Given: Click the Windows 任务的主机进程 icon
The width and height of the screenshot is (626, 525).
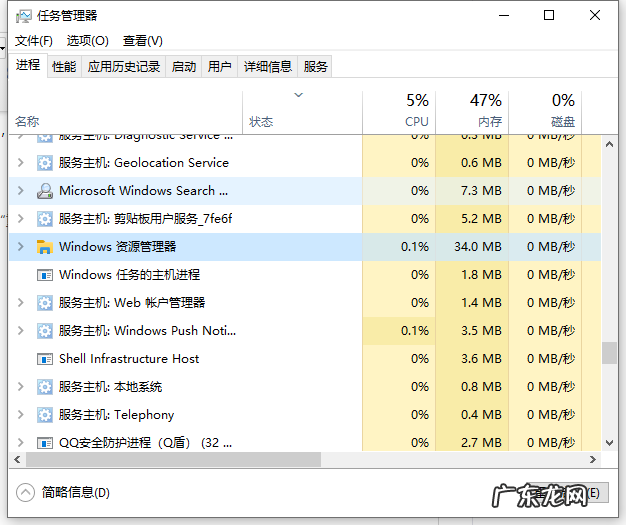Looking at the screenshot, I should point(45,275).
